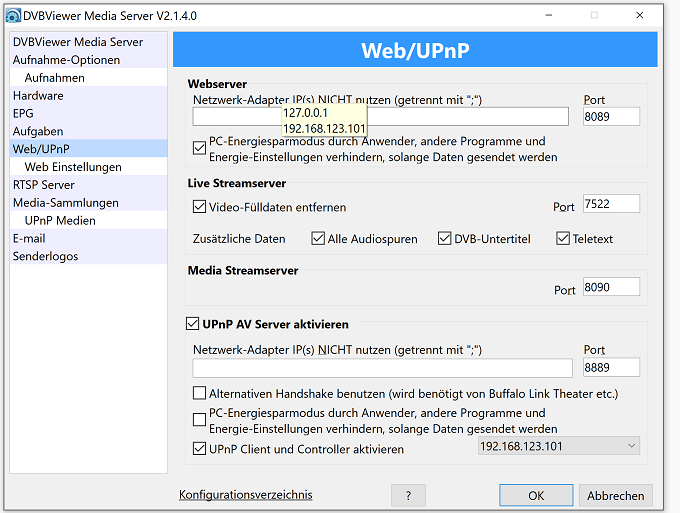Switch to RTSP Server settings
The image size is (680, 513).
coord(88,185)
